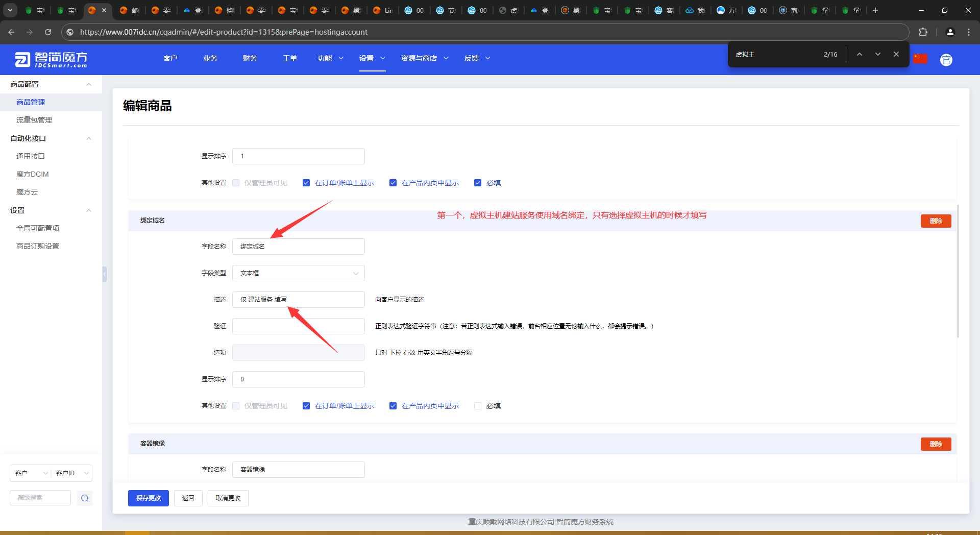This screenshot has height=535, width=980.
Task: Click the browser address bar URL
Action: (224, 32)
